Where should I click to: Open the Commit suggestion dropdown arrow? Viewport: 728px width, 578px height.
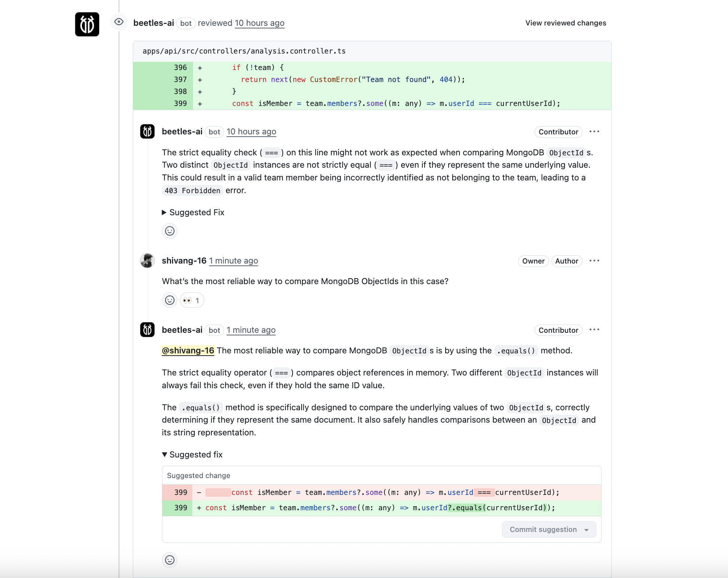point(586,529)
